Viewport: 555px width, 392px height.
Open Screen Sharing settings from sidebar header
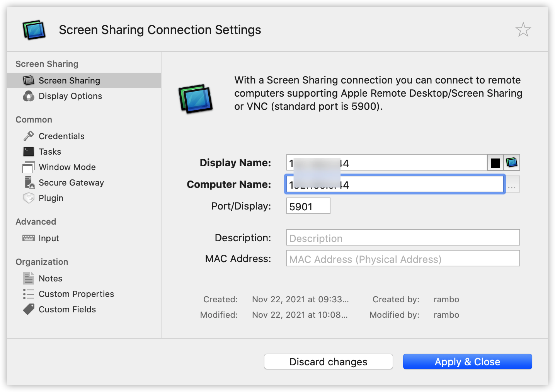pyautogui.click(x=46, y=63)
